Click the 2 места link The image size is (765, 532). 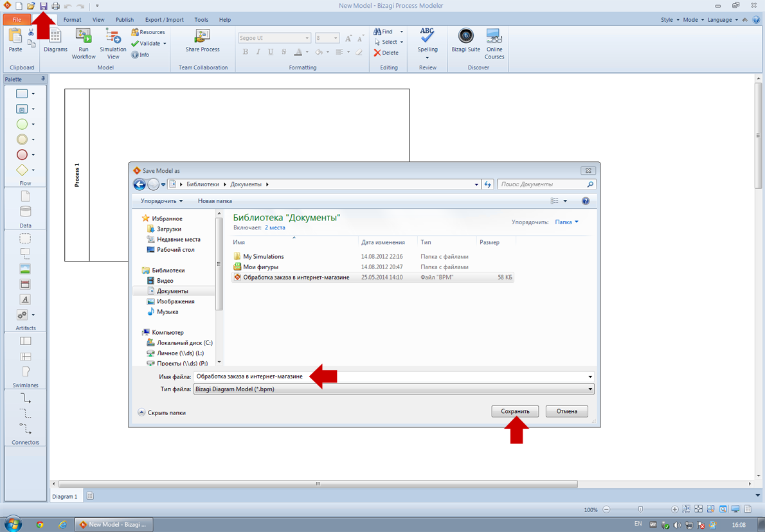coord(274,227)
